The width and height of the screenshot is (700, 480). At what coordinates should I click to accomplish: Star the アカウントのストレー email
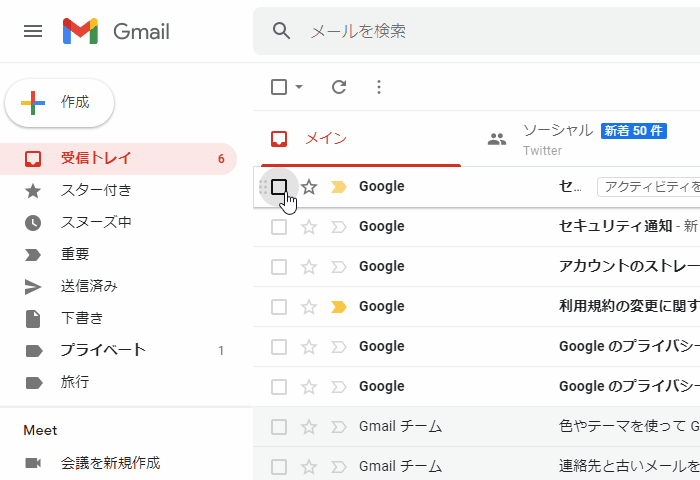coord(309,267)
